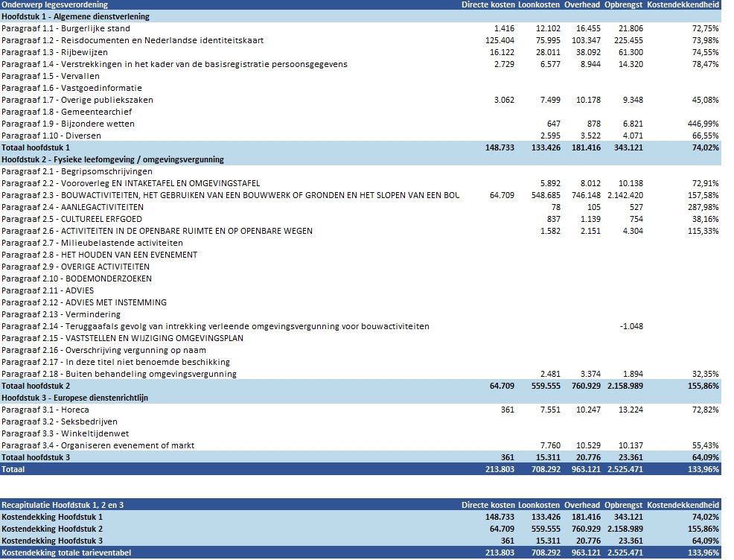Click 'Kostendekking Hoofdstuk 2' row label
This screenshot has height=560, width=734.
tap(52, 529)
